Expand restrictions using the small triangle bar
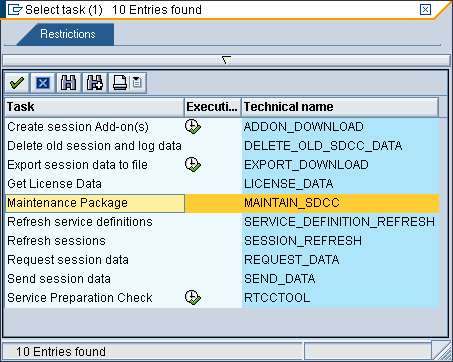The height and width of the screenshot is (362, 453). 226,60
